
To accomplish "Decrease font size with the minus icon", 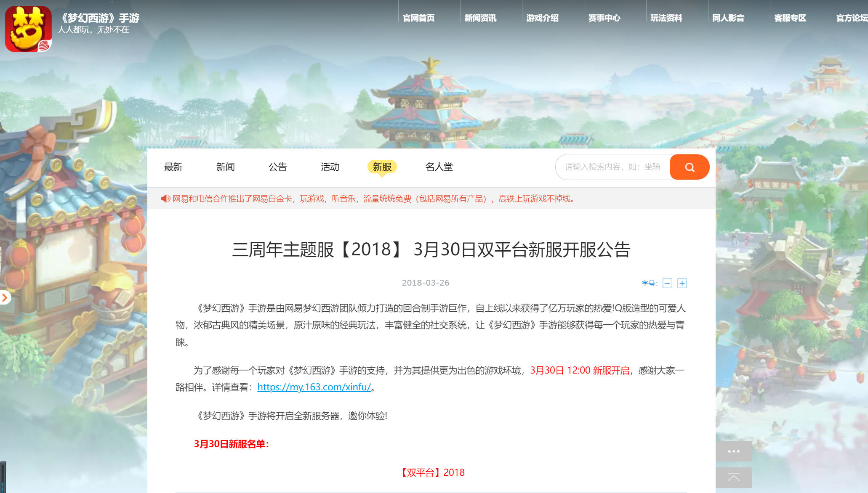I will pyautogui.click(x=667, y=283).
